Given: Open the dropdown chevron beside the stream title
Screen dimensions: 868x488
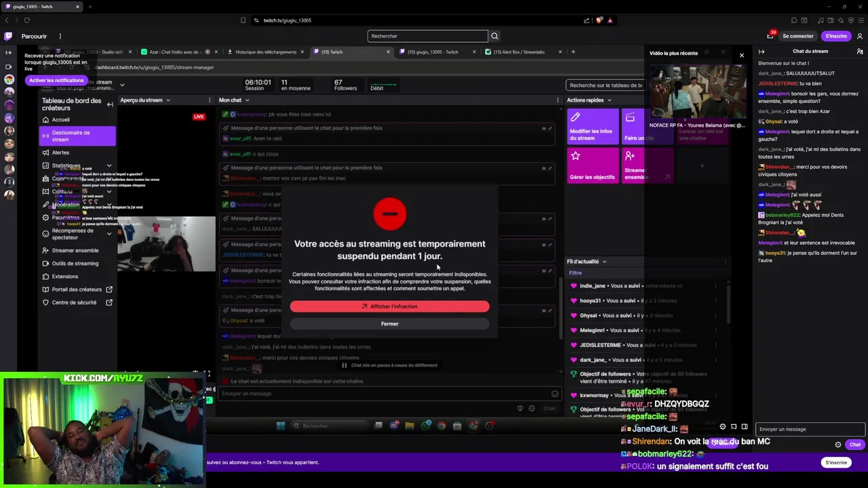Looking at the screenshot, I should pyautogui.click(x=122, y=85).
